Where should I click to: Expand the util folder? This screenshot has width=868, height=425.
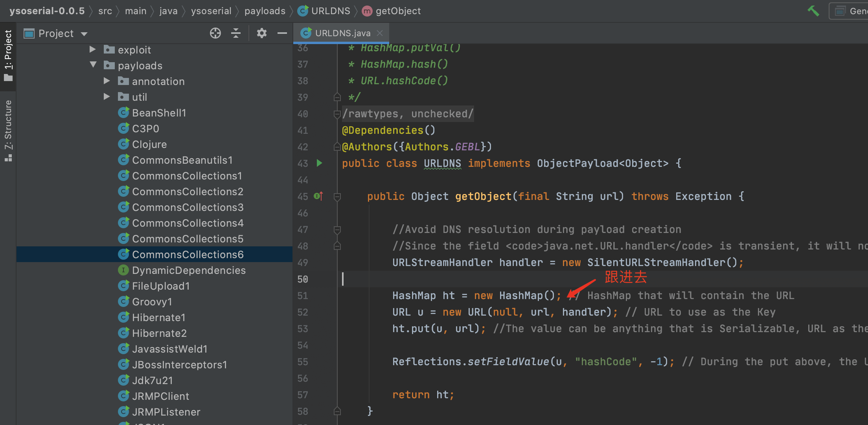coord(107,97)
